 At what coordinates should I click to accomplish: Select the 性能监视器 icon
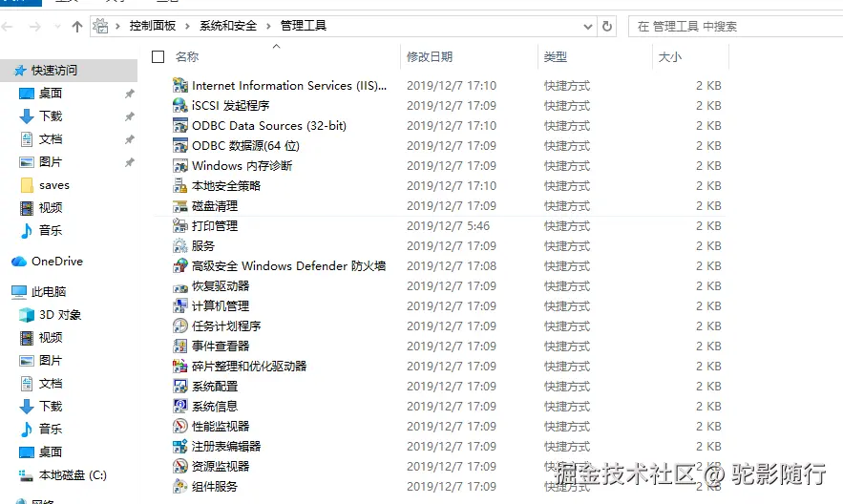(180, 427)
